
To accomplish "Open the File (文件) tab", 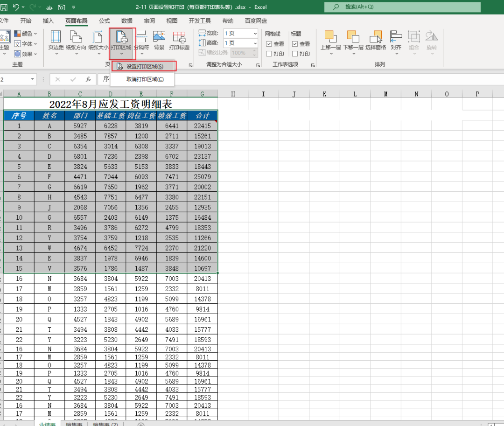I will click(4, 21).
